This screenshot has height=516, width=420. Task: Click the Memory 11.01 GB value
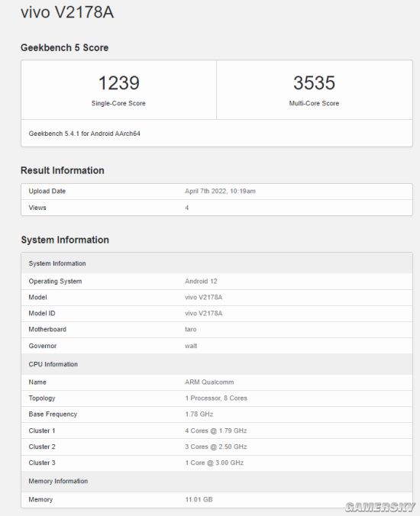[x=199, y=499]
